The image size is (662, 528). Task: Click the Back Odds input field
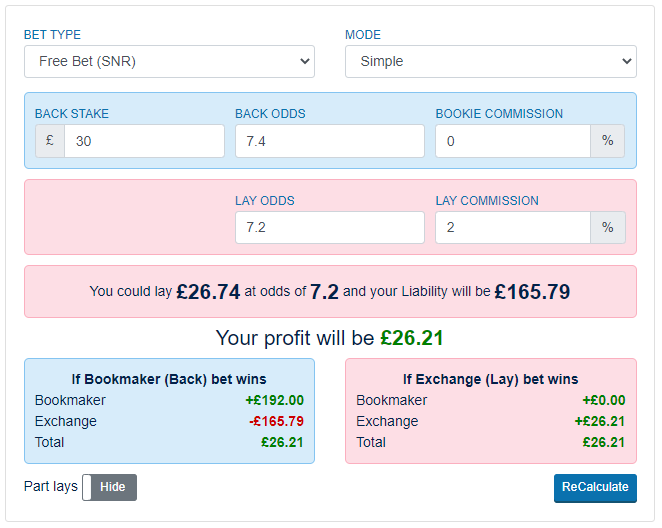click(330, 141)
